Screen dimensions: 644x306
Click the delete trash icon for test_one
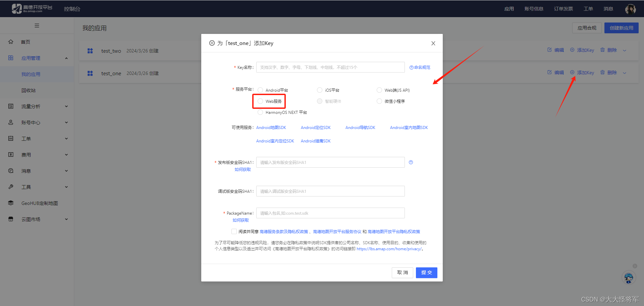[602, 72]
